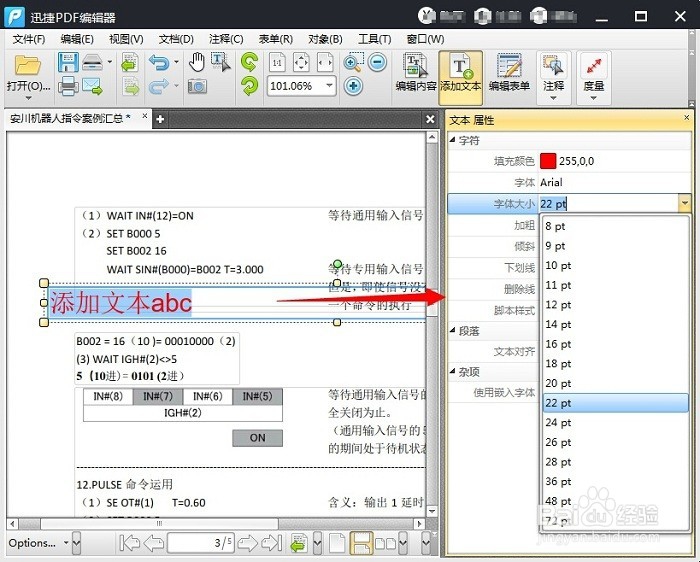The height and width of the screenshot is (562, 700).
Task: Open the 工具(T) menu
Action: (374, 39)
